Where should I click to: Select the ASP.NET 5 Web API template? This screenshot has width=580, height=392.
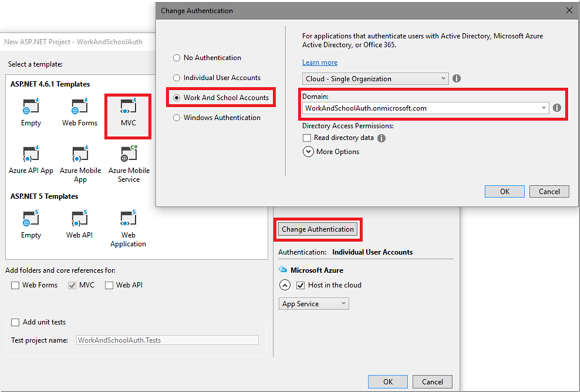(79, 225)
